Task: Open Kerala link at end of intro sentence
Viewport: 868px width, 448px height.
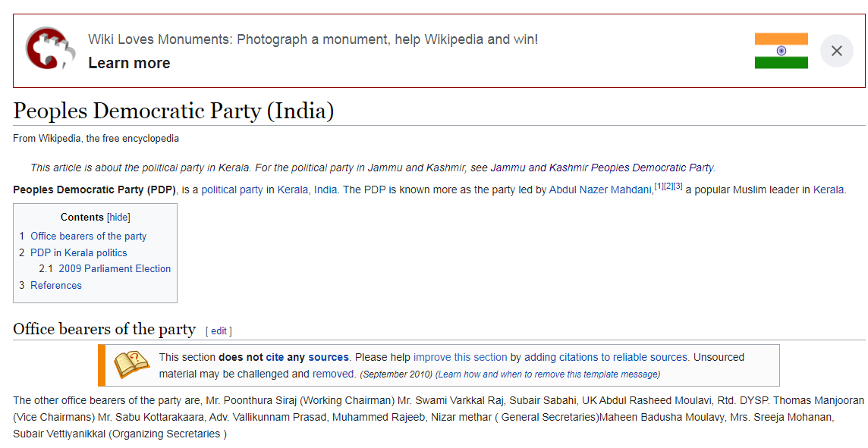Action: [828, 190]
